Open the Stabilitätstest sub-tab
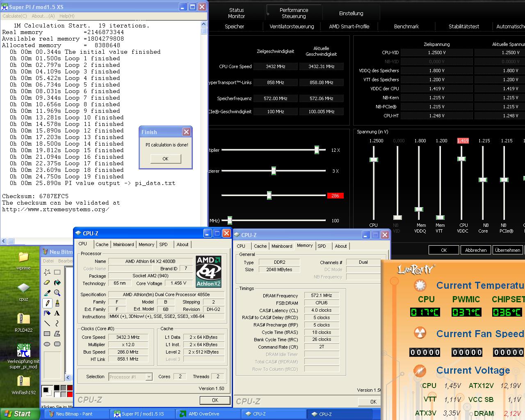Image resolution: width=525 pixels, height=420 pixels. 463,26
